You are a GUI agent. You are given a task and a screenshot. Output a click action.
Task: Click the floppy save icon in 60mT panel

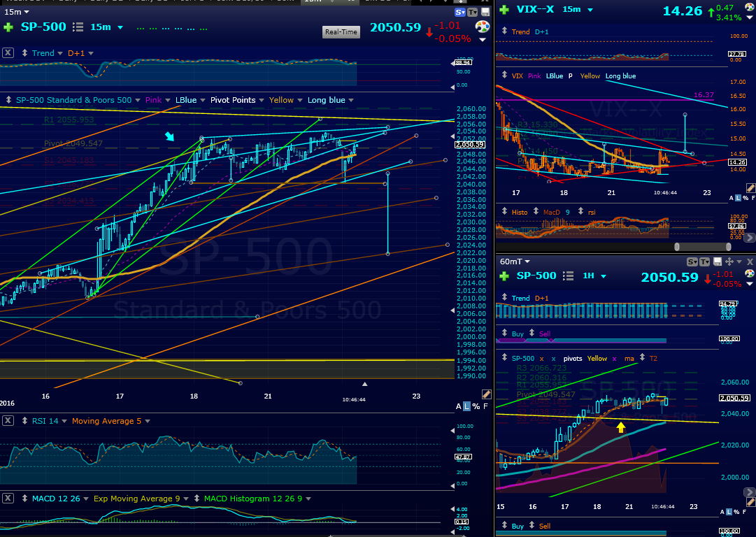(x=718, y=262)
